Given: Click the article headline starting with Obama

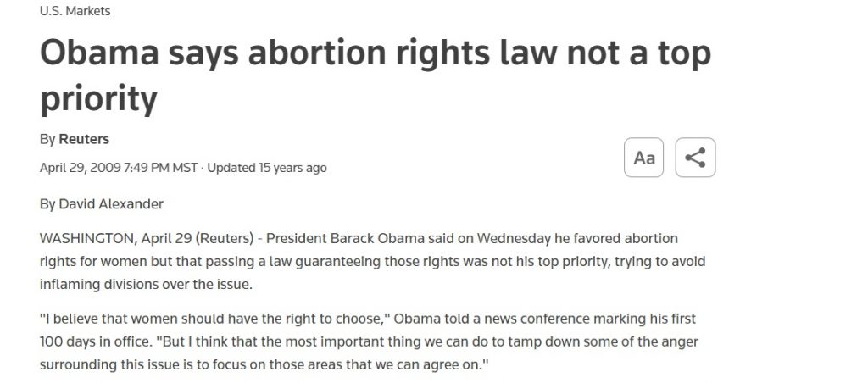Looking at the screenshot, I should [375, 54].
